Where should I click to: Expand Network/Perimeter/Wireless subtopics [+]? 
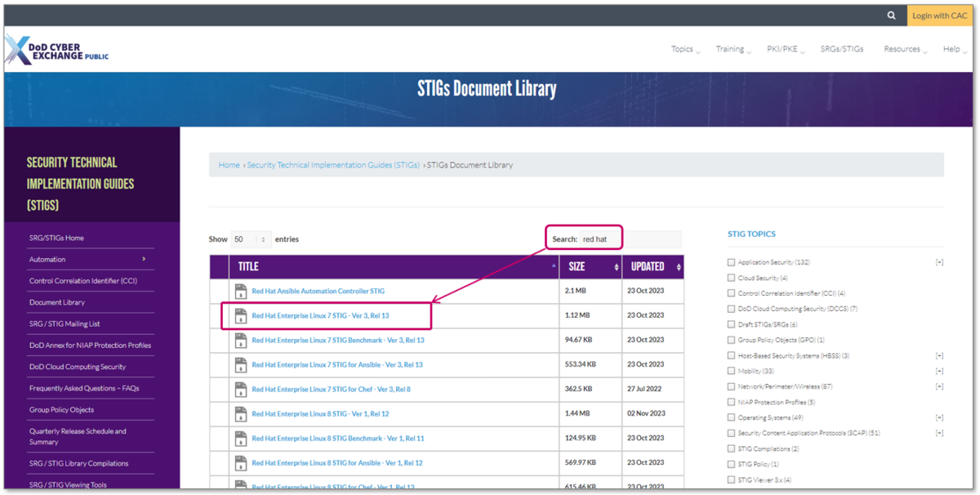coord(939,386)
